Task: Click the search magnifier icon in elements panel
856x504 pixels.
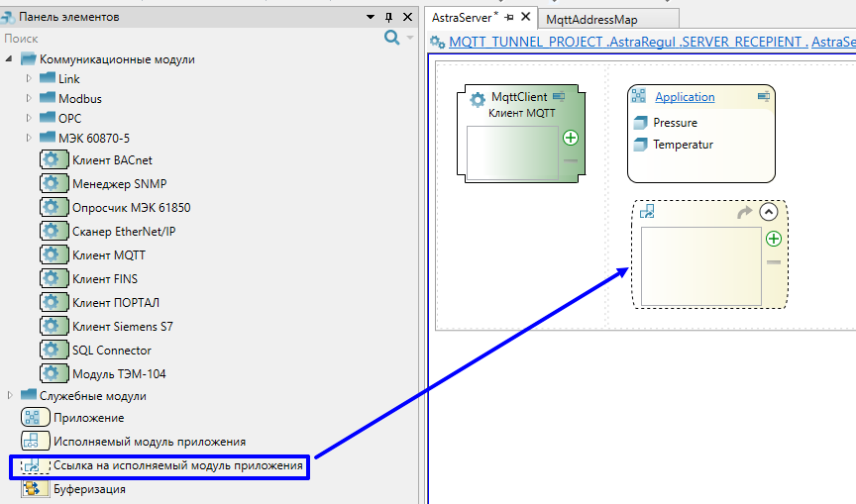Action: [x=391, y=38]
